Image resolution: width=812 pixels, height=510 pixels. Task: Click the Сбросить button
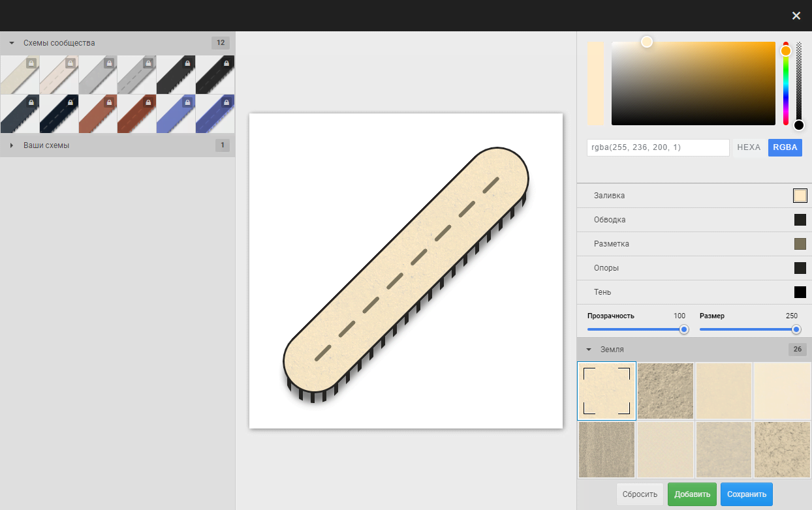pos(640,494)
